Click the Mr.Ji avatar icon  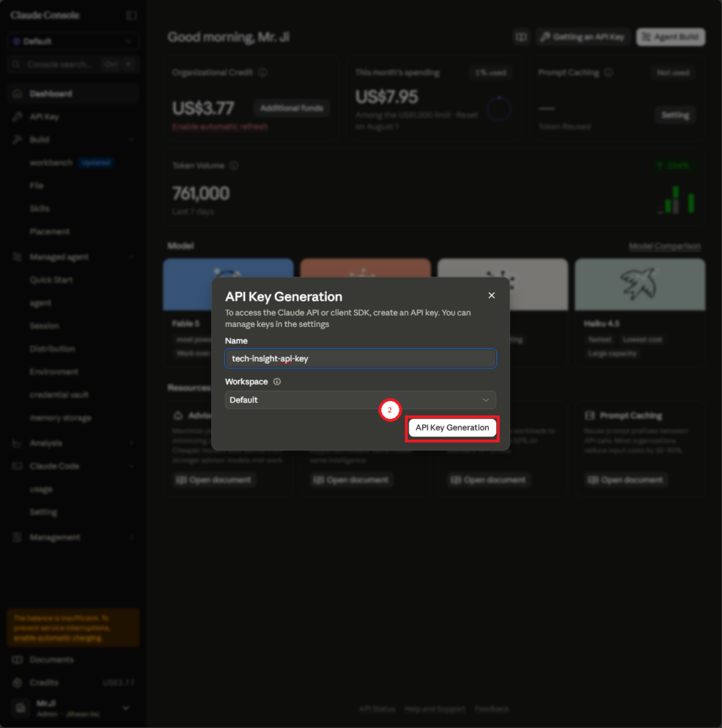[21, 708]
